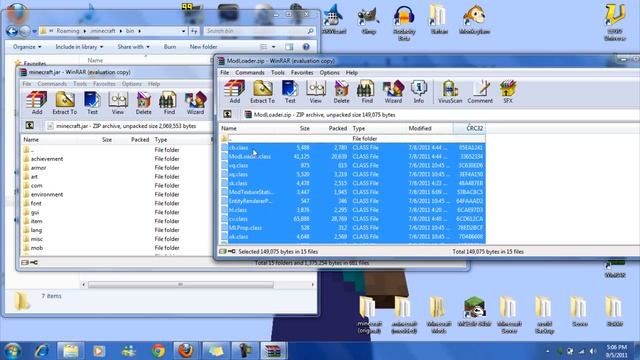Click Comment icon in ModLoader.zip toolbar
The image size is (640, 360).
pyautogui.click(x=480, y=91)
